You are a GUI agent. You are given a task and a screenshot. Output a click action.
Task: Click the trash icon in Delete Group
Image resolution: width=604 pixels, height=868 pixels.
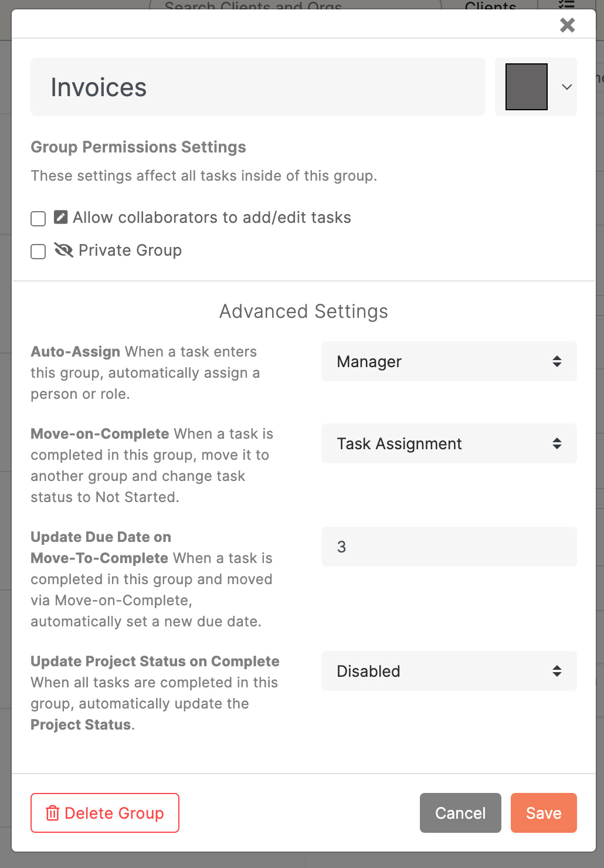[53, 813]
